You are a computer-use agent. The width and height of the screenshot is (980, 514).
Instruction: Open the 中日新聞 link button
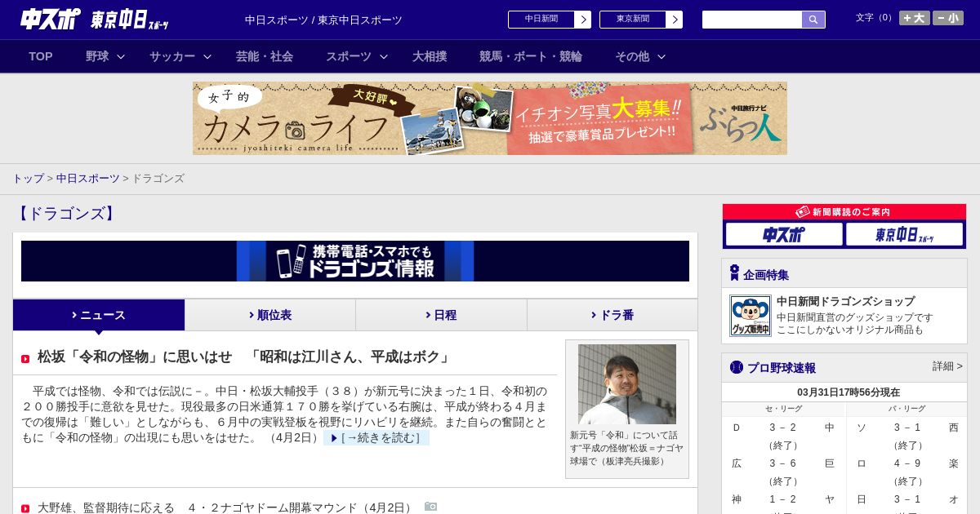(541, 20)
